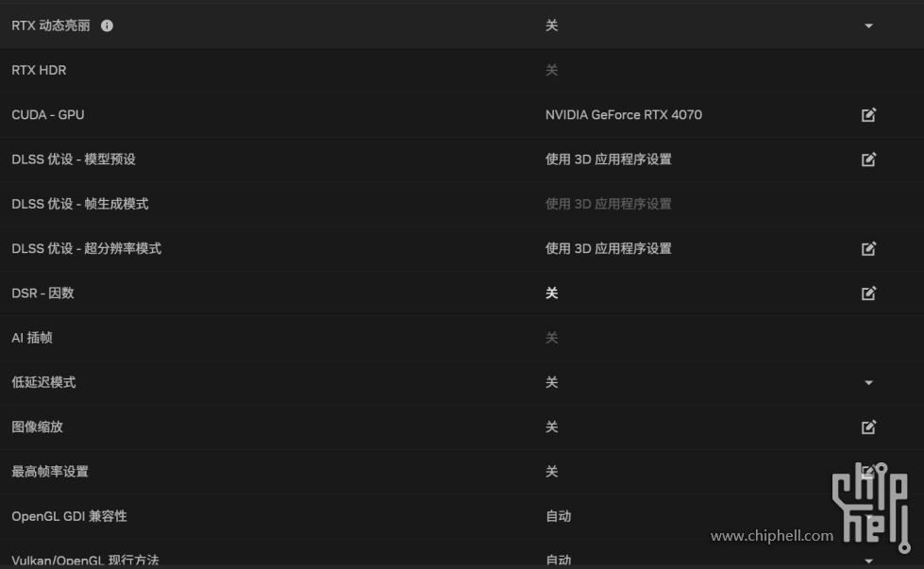Click the 关 value of 低延迟模式
This screenshot has width=924, height=569.
551,382
